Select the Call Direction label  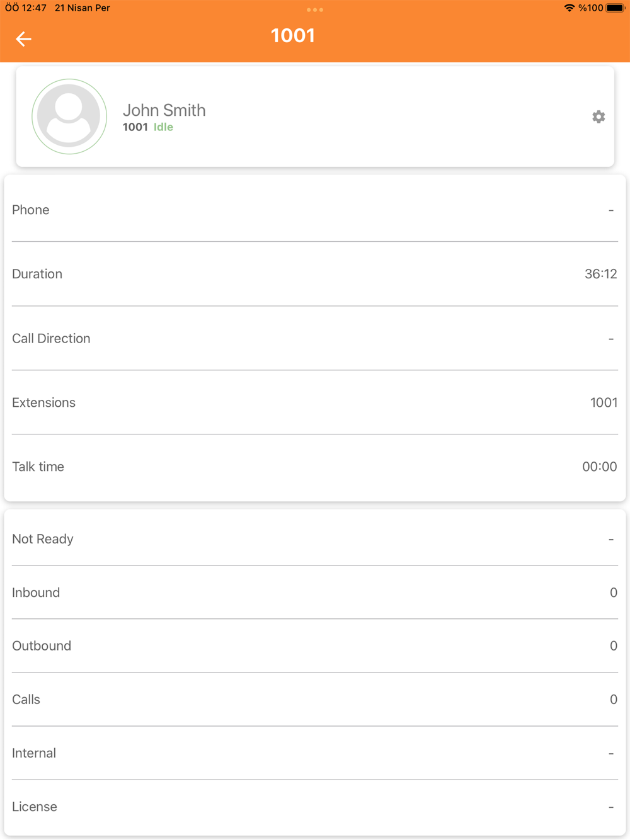point(51,338)
